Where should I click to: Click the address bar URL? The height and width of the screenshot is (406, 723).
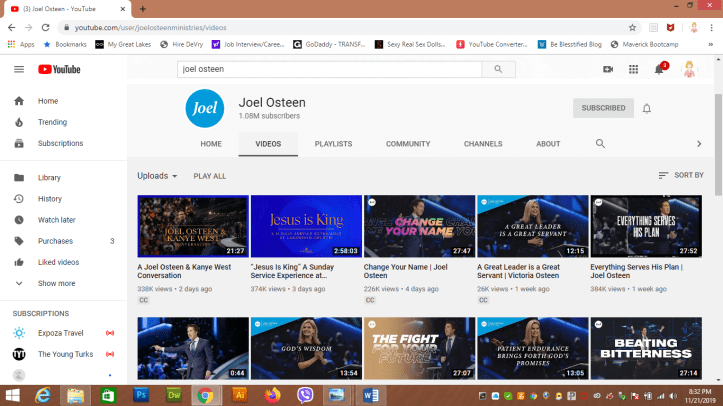[x=150, y=28]
